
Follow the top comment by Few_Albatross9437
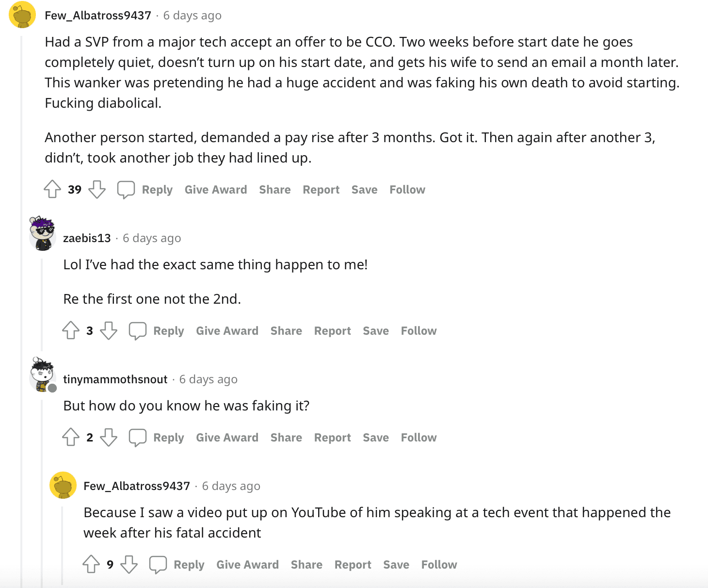click(x=407, y=190)
